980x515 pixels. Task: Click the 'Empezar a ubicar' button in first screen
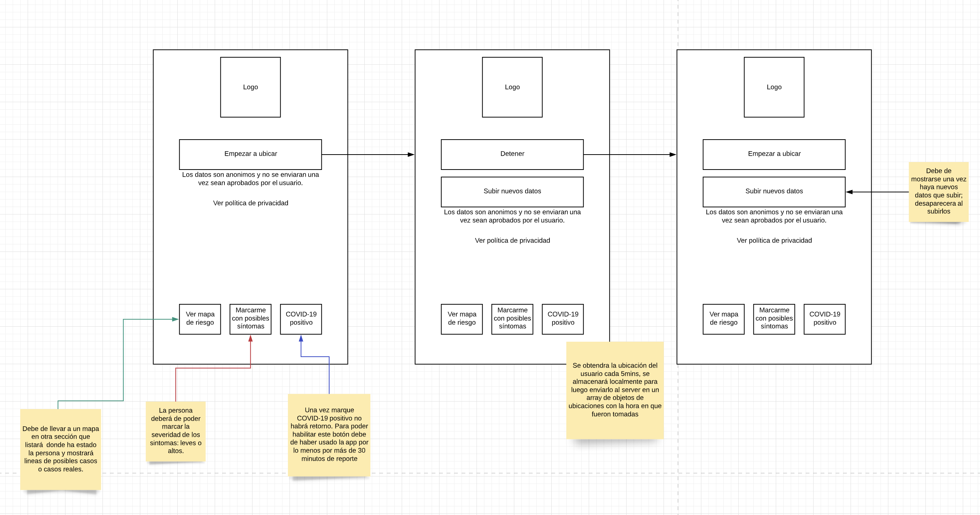(250, 154)
